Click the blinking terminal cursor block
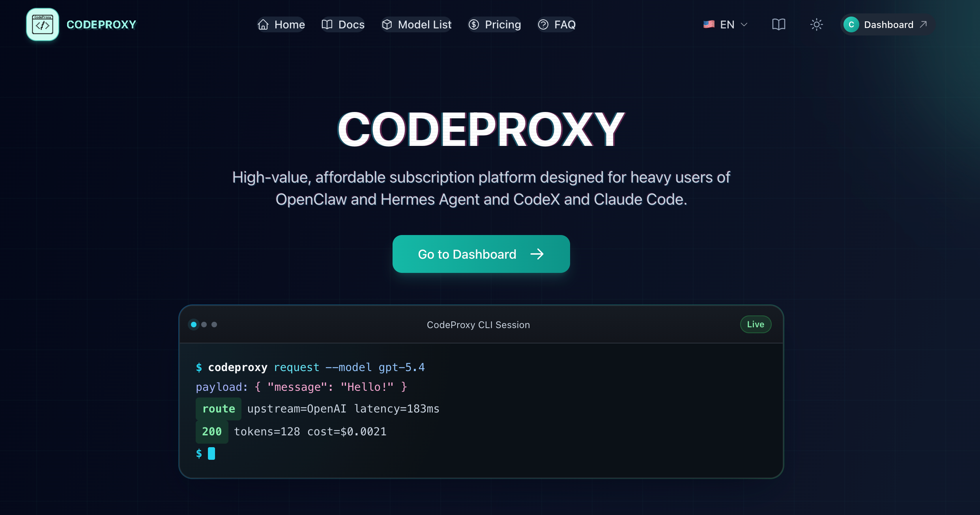The width and height of the screenshot is (980, 515). pos(211,453)
